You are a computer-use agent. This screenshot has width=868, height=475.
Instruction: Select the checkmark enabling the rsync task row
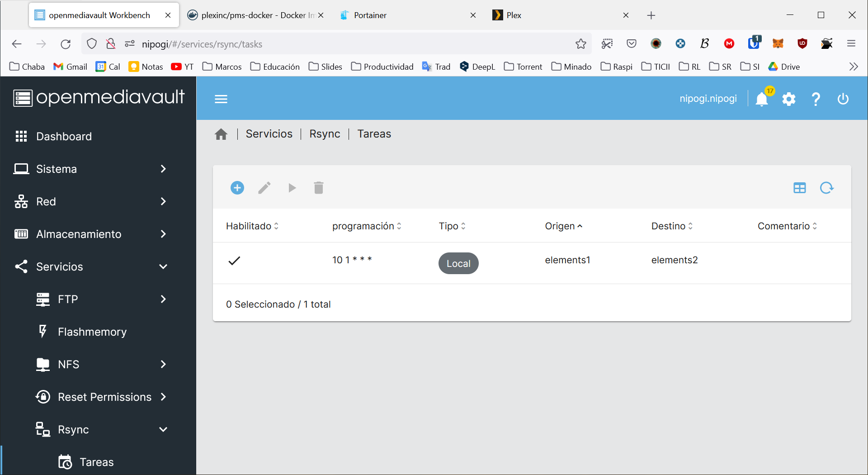pos(234,261)
